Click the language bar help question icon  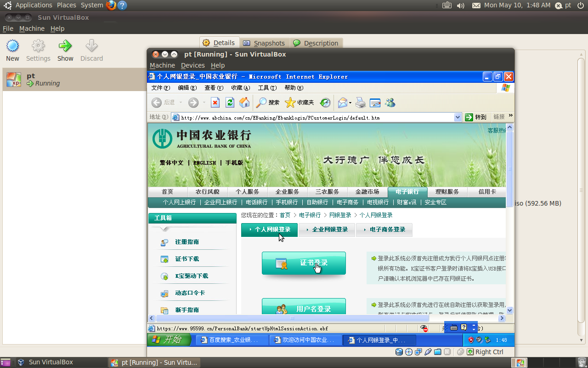click(463, 327)
